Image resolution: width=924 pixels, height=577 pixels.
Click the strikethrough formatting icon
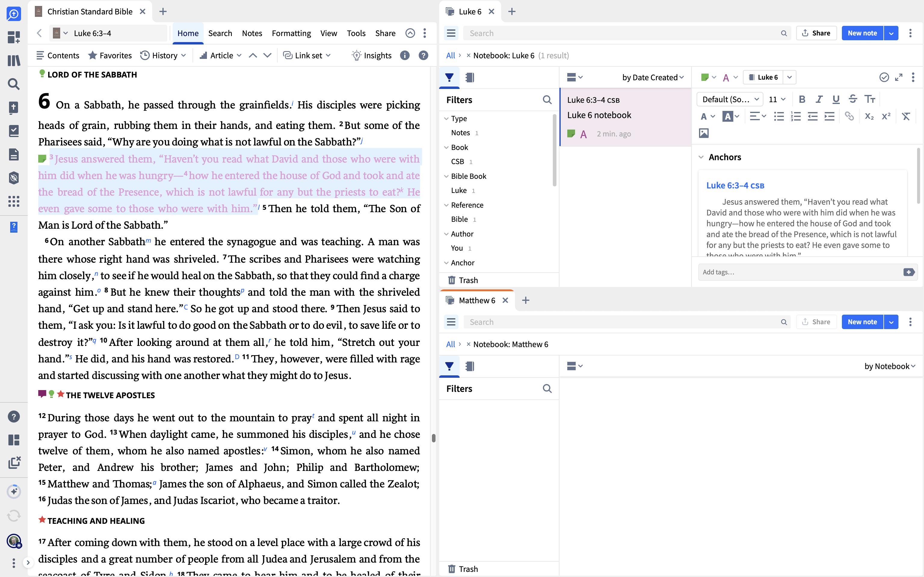coord(853,99)
